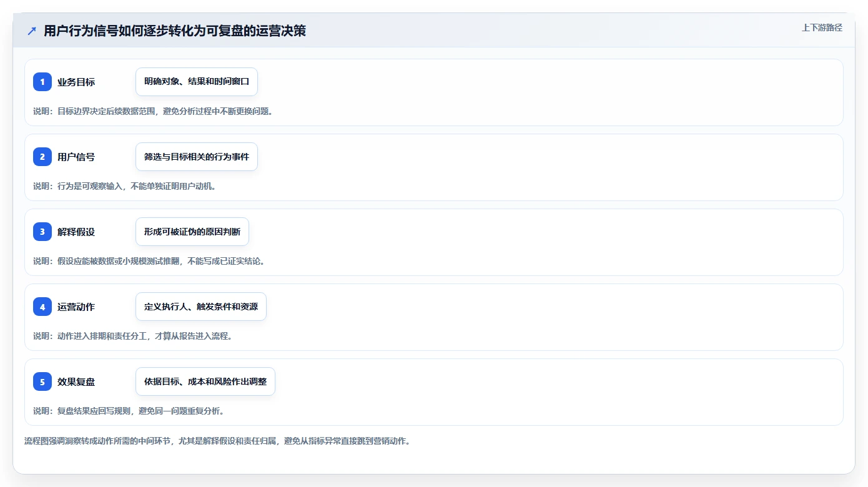The image size is (868, 487).
Task: Click the note starting 说明：目标边界决定后续数据范围
Action: 153,111
